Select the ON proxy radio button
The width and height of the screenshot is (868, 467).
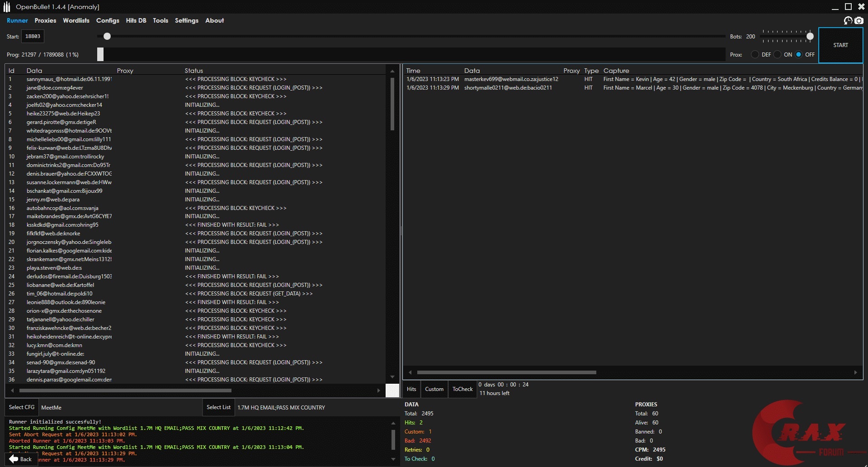click(x=777, y=54)
